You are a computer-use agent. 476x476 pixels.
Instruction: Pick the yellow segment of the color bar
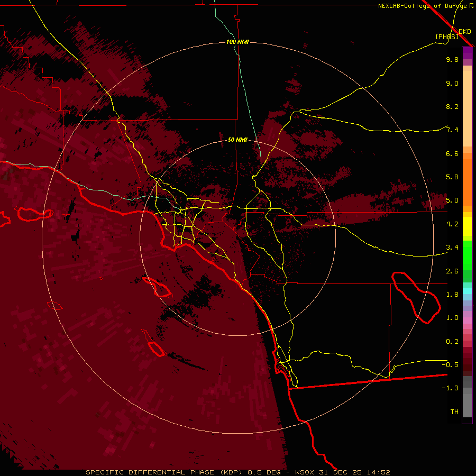tap(467, 226)
